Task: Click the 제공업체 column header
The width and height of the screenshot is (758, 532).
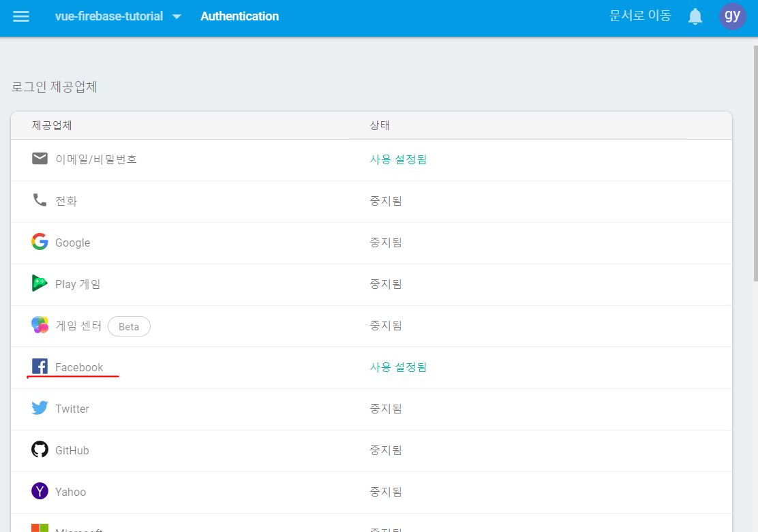Action: [x=52, y=125]
